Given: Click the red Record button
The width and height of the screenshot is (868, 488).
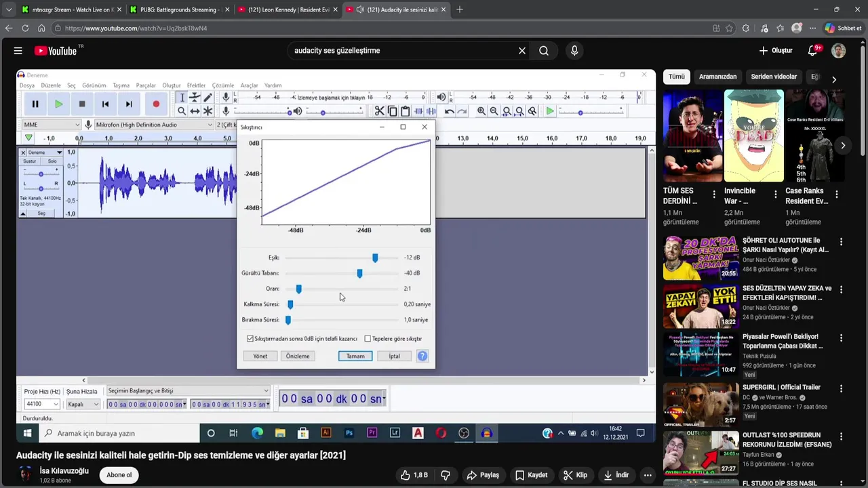Looking at the screenshot, I should coord(156,104).
